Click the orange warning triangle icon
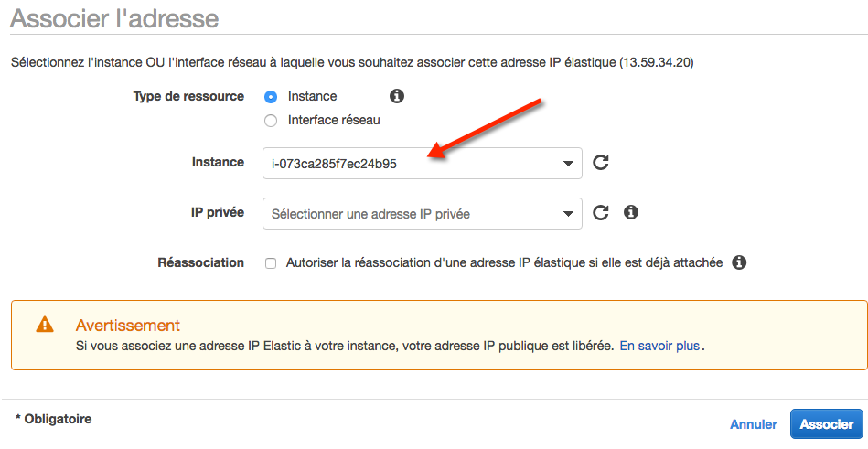This screenshot has height=449, width=868. (x=44, y=326)
